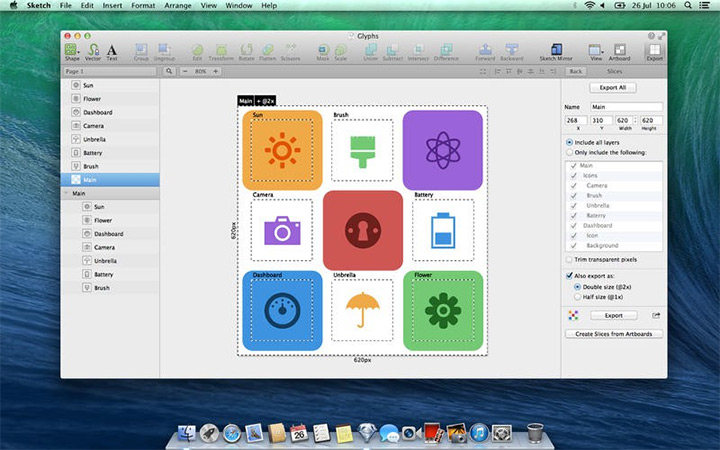The width and height of the screenshot is (720, 450).
Task: Collapse the Main group in layer list
Action: click(x=67, y=193)
